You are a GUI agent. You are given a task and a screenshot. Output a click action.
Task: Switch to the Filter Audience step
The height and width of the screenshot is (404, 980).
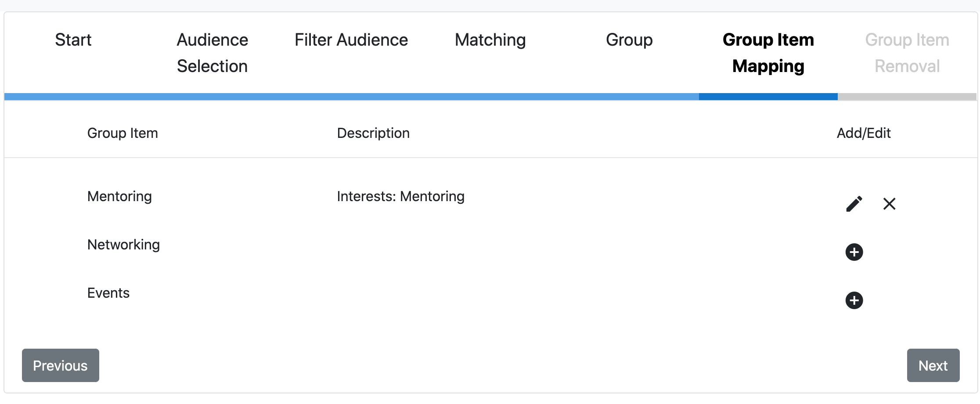click(351, 40)
